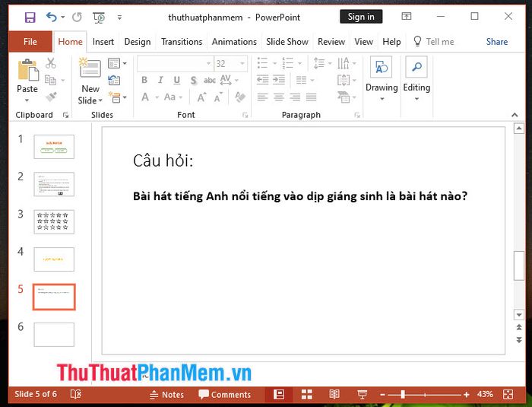
Task: Select slide 3 thumbnail with stars
Action: pyautogui.click(x=54, y=221)
